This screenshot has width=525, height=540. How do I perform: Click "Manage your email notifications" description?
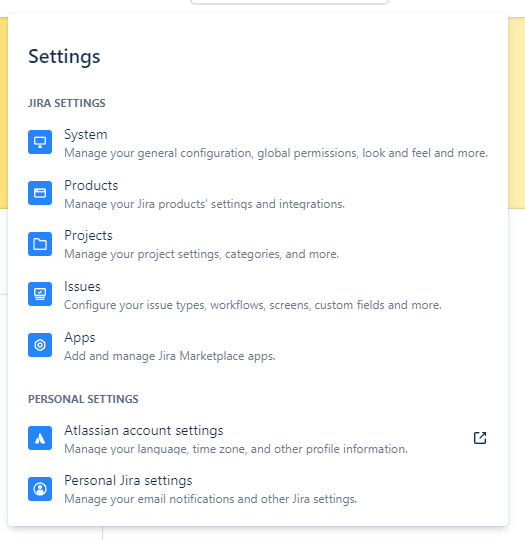tap(210, 499)
